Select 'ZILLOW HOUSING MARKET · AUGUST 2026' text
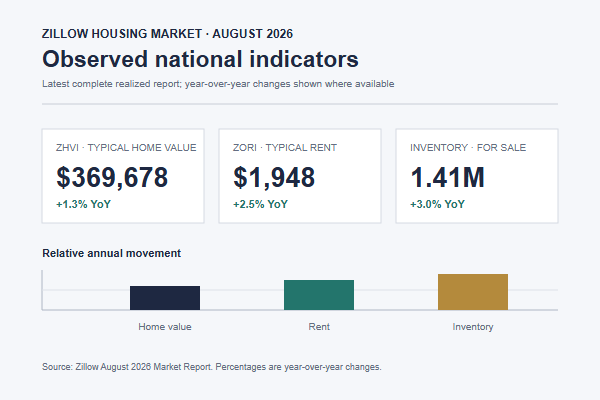 point(167,34)
